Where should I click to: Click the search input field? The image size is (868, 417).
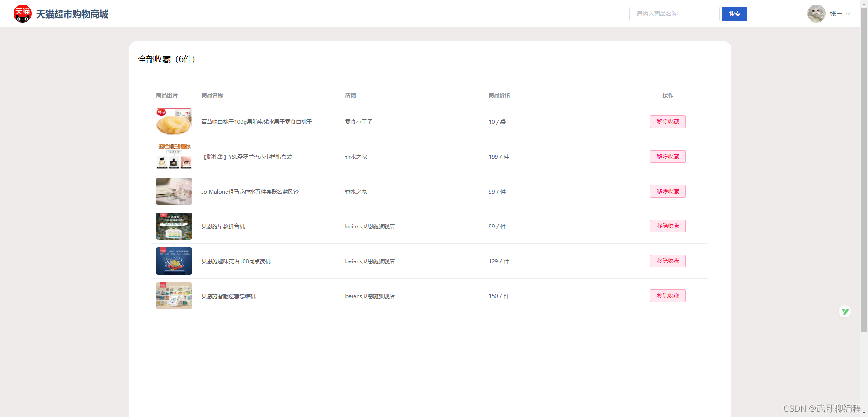point(674,14)
